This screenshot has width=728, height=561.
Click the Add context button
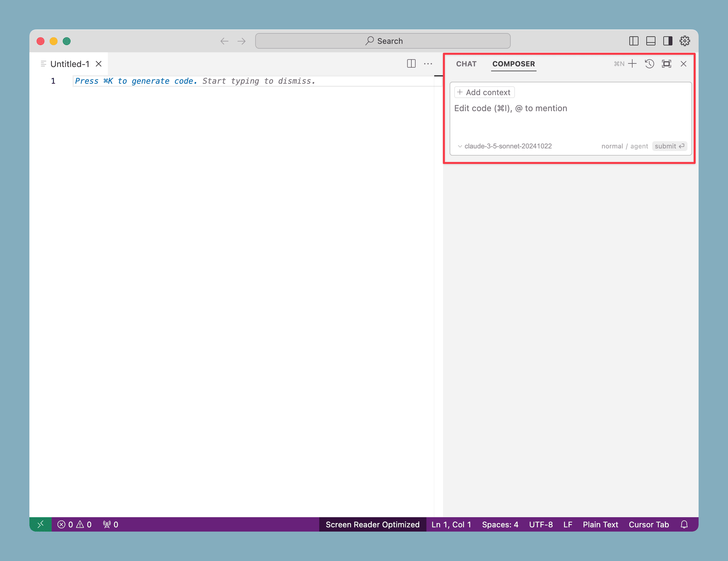tap(484, 93)
